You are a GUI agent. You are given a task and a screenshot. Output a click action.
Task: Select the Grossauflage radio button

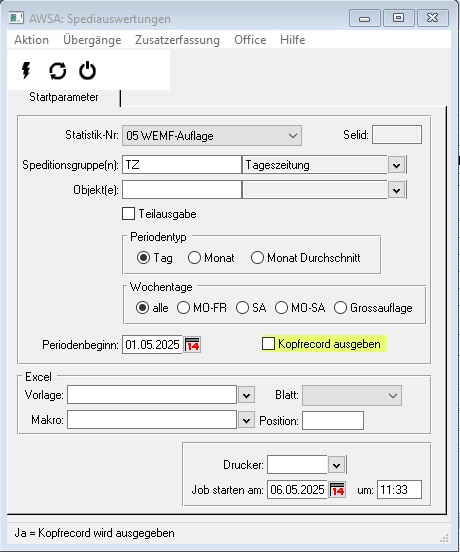pyautogui.click(x=340, y=308)
